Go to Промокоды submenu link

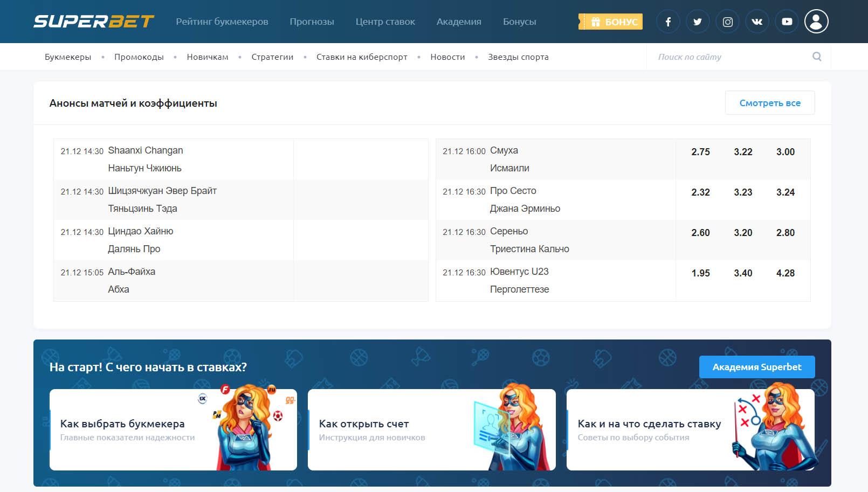139,57
